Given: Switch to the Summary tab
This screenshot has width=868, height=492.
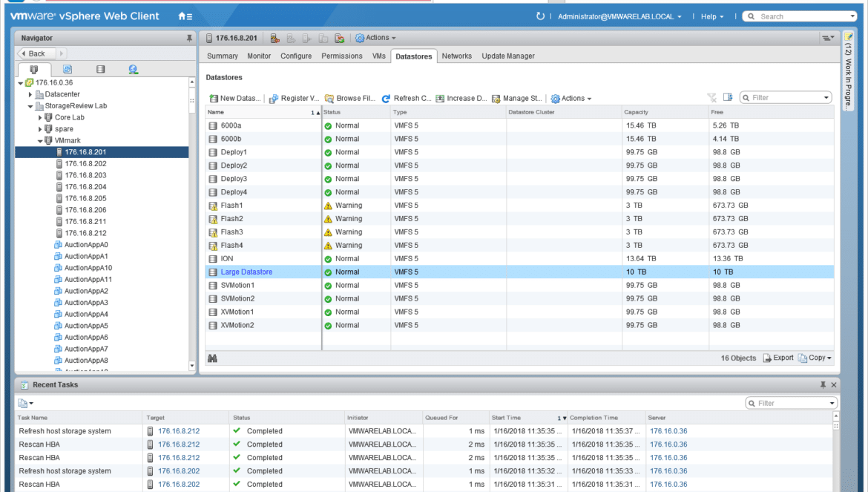Looking at the screenshot, I should click(223, 56).
